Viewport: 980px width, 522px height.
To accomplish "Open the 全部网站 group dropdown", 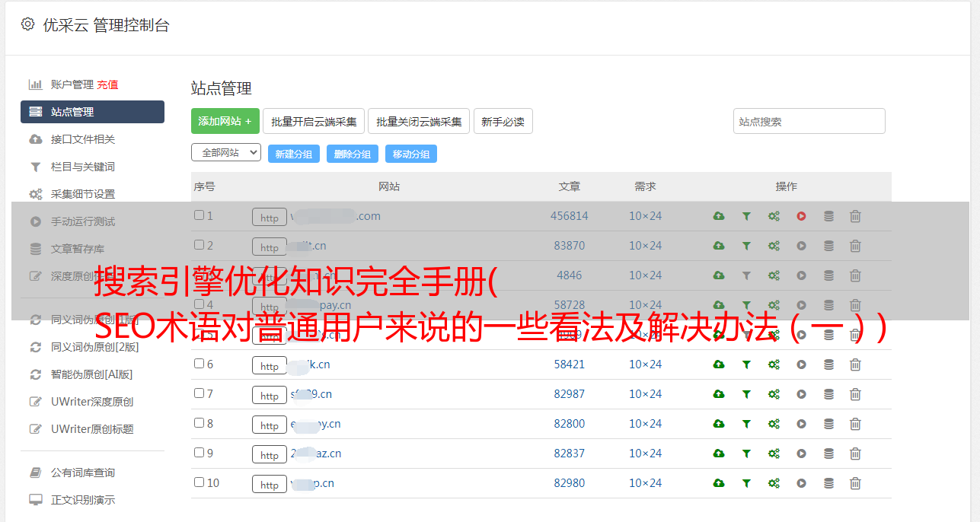I will [226, 153].
